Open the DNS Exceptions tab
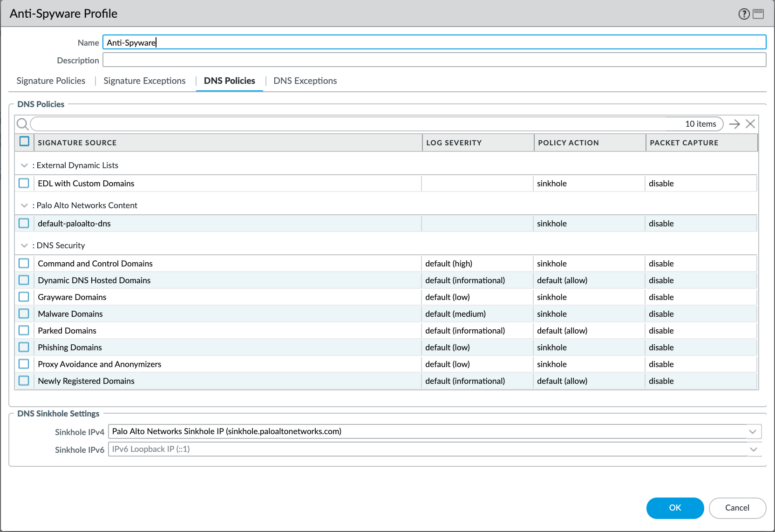775x532 pixels. (305, 81)
